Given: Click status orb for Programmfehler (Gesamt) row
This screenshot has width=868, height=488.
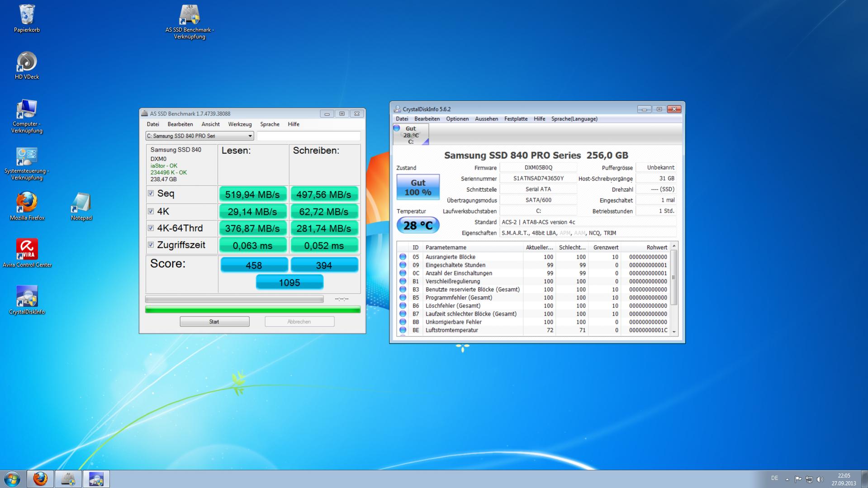Looking at the screenshot, I should coord(403,298).
